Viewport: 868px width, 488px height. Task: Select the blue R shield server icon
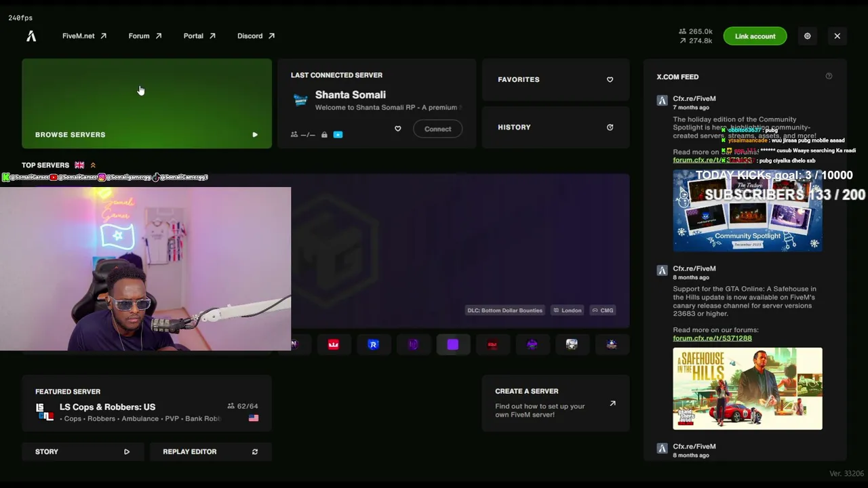[x=373, y=344]
